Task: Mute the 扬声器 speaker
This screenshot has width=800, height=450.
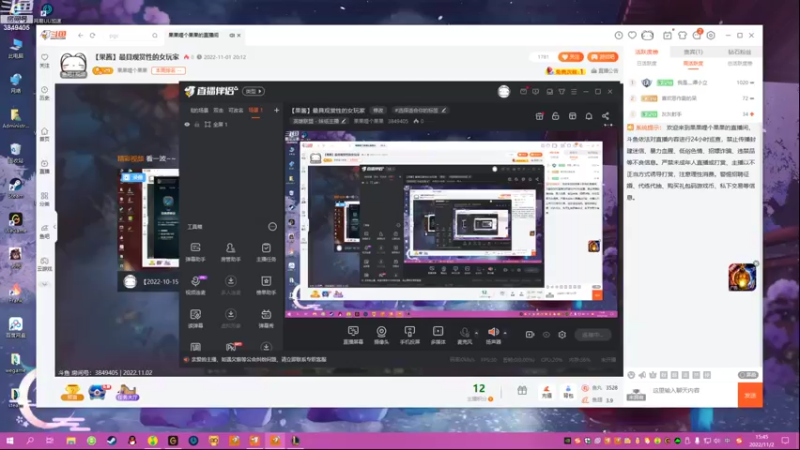Action: pos(493,335)
